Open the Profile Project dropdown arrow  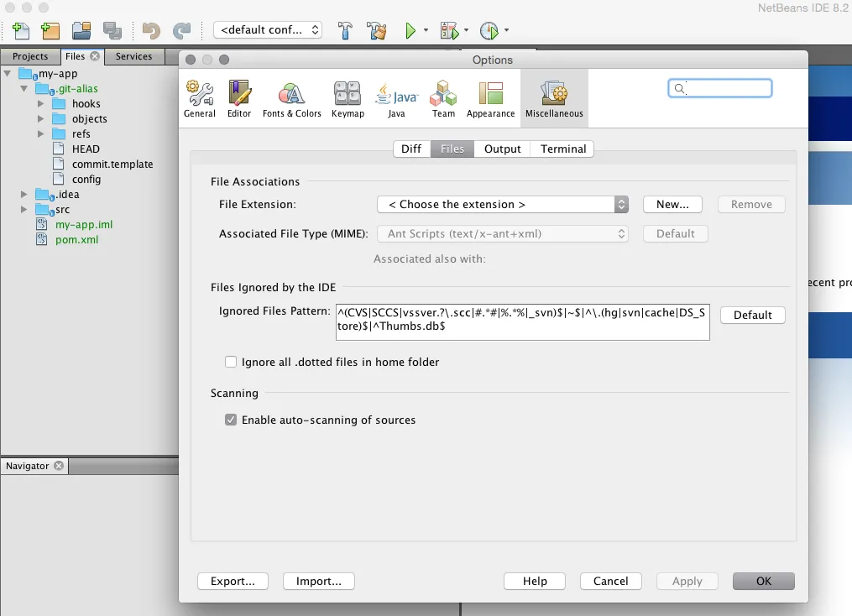point(506,30)
